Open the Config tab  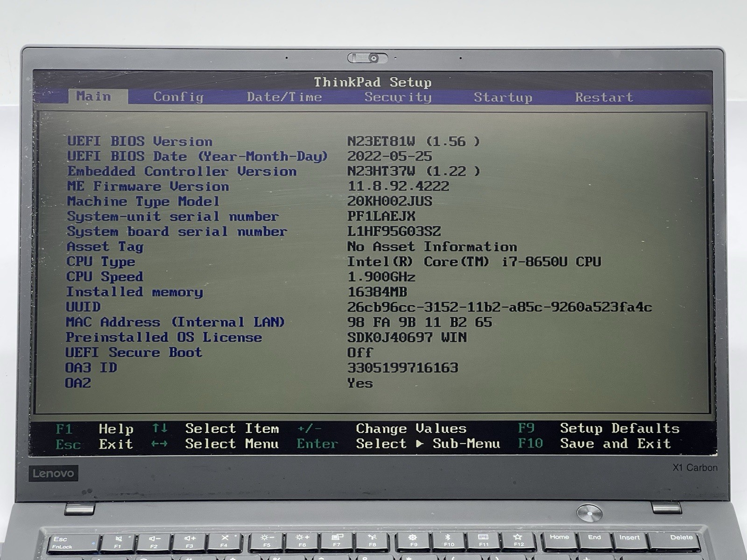(178, 97)
